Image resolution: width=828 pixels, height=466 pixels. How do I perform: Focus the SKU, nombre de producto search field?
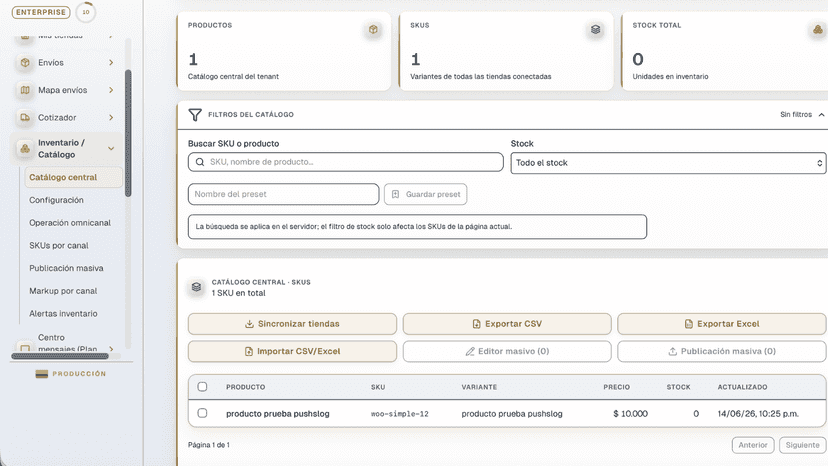tap(346, 162)
